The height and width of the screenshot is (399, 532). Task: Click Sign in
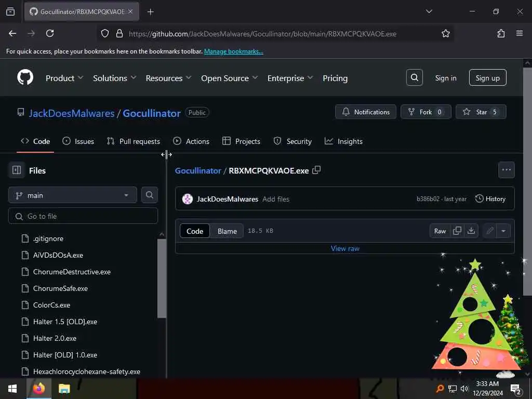coord(445,78)
